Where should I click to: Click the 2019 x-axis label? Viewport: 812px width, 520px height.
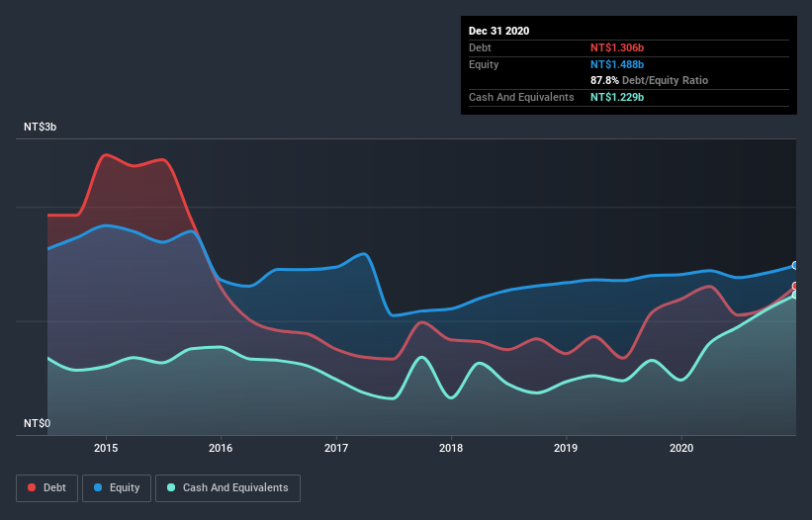[566, 448]
